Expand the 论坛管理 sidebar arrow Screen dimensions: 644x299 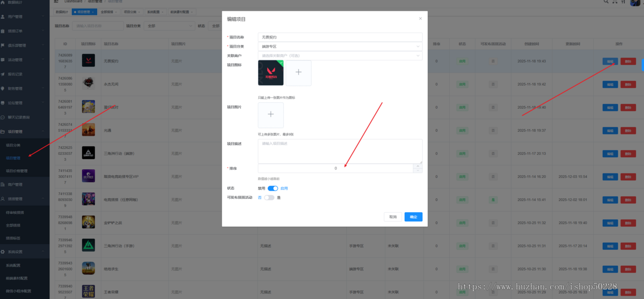pyautogui.click(x=43, y=103)
